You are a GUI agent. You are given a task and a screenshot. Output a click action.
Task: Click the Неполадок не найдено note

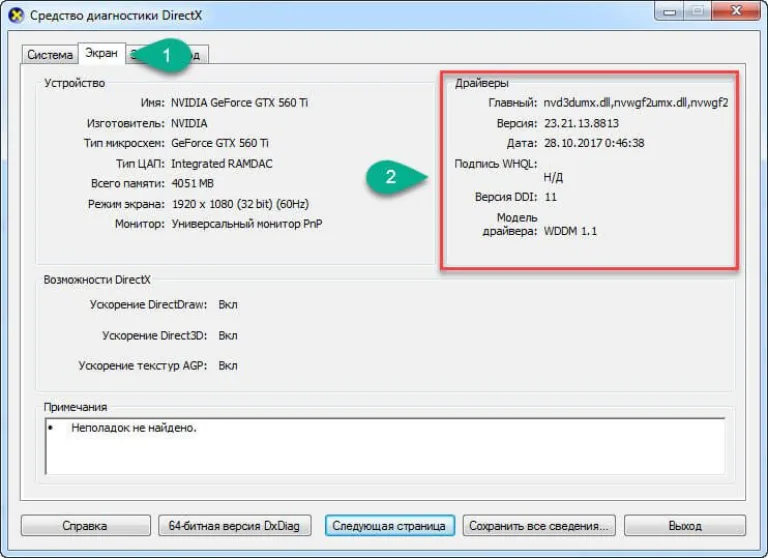134,428
